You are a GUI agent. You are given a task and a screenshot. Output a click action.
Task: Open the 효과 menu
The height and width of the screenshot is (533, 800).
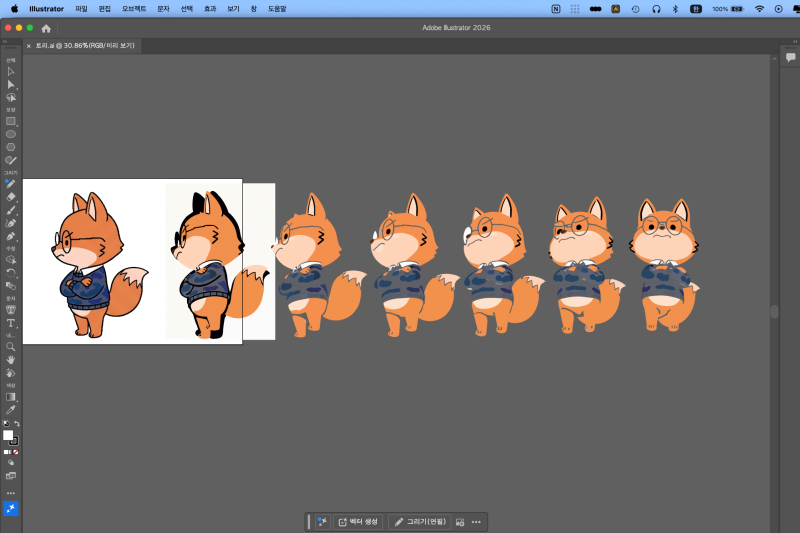click(210, 9)
